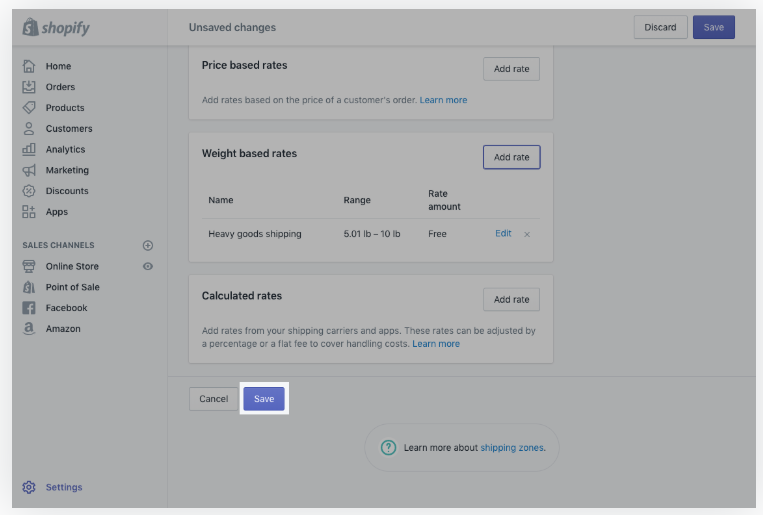Edit the Heavy goods shipping rate
The height and width of the screenshot is (515, 763).
coord(503,234)
